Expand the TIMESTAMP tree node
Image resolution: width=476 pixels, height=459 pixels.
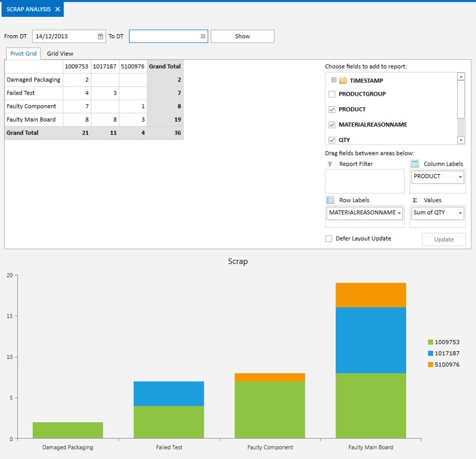(333, 80)
